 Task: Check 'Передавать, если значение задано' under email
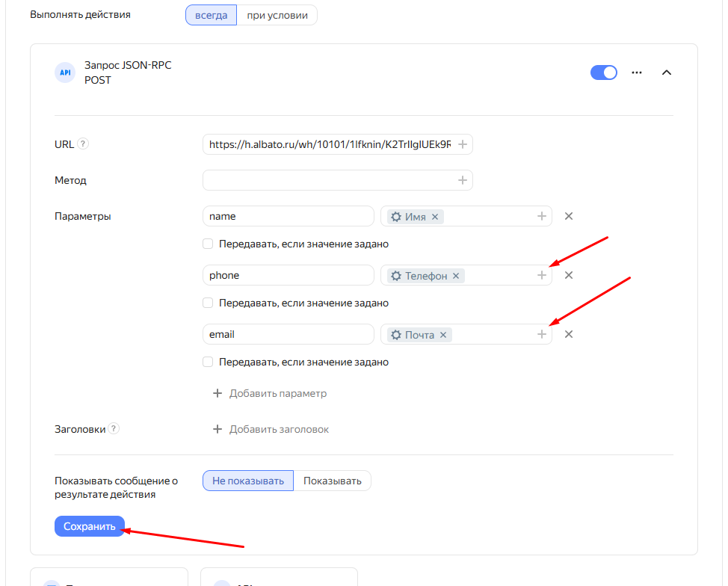pos(209,363)
